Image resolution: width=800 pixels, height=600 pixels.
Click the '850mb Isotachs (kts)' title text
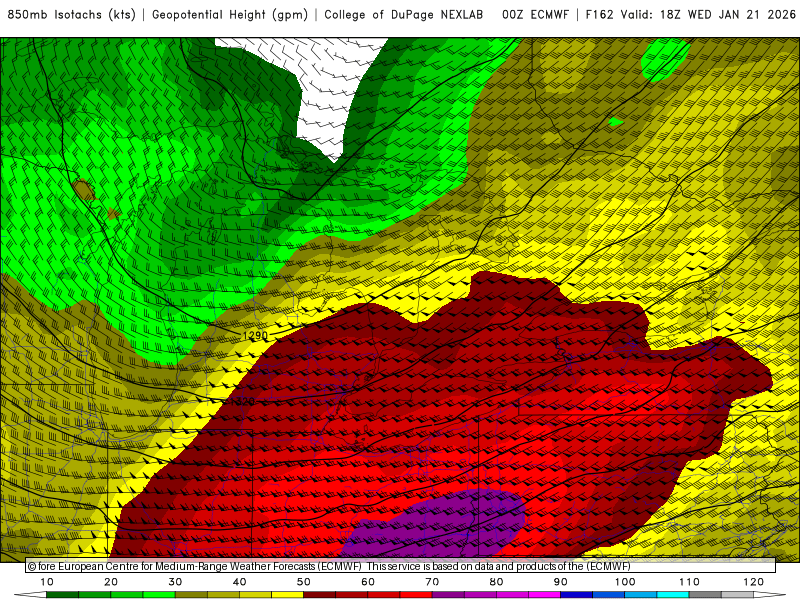coord(72,15)
